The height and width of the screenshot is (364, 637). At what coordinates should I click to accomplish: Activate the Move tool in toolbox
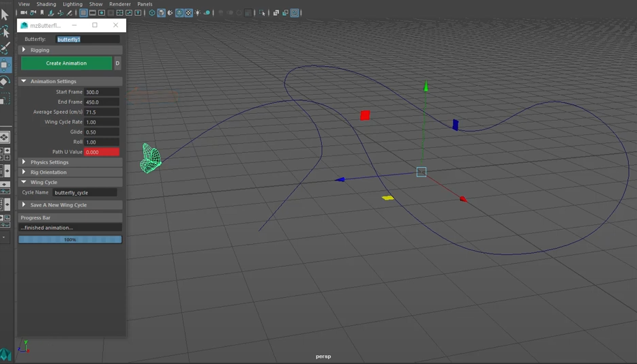tap(5, 65)
